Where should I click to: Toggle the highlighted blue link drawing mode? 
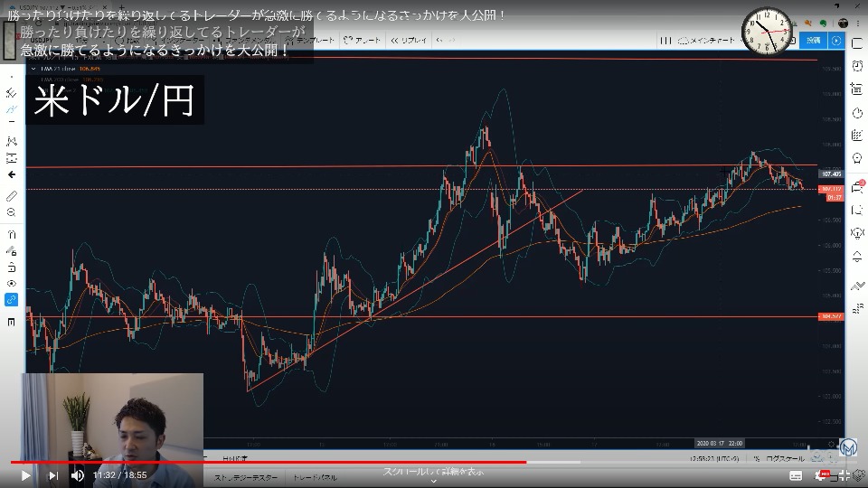(11, 300)
